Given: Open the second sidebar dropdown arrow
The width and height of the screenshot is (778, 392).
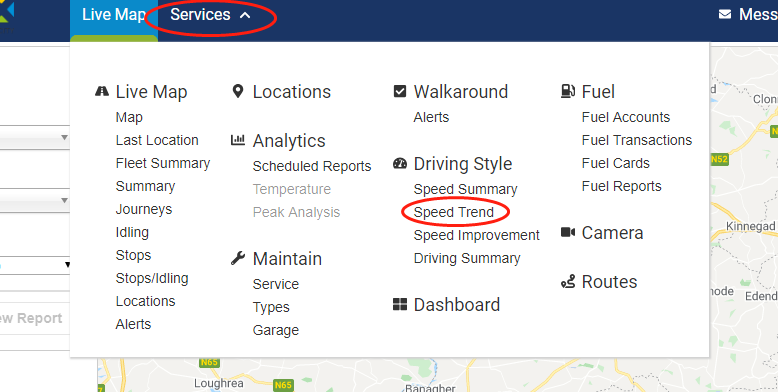Looking at the screenshot, I should (x=65, y=200).
